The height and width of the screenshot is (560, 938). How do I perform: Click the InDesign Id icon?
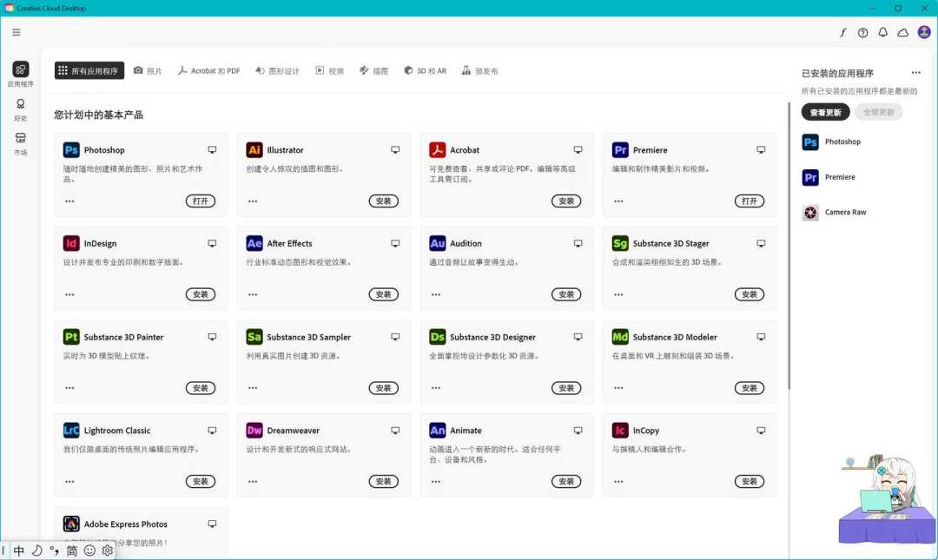[71, 243]
